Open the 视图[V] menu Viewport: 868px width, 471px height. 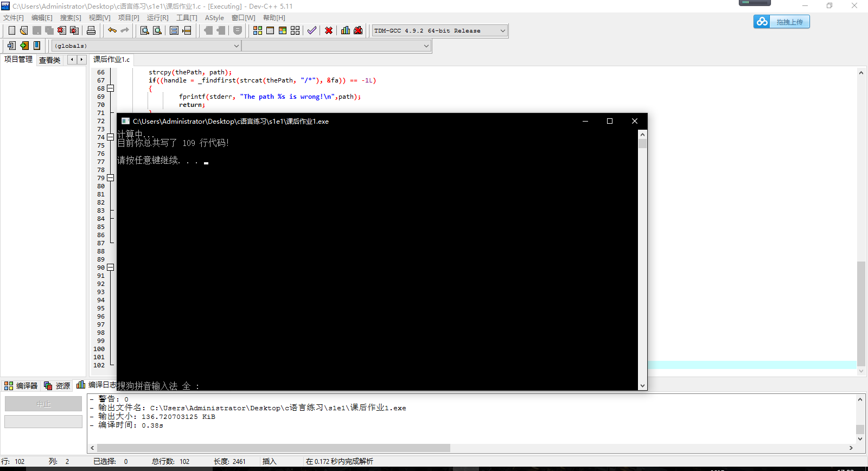(x=99, y=18)
